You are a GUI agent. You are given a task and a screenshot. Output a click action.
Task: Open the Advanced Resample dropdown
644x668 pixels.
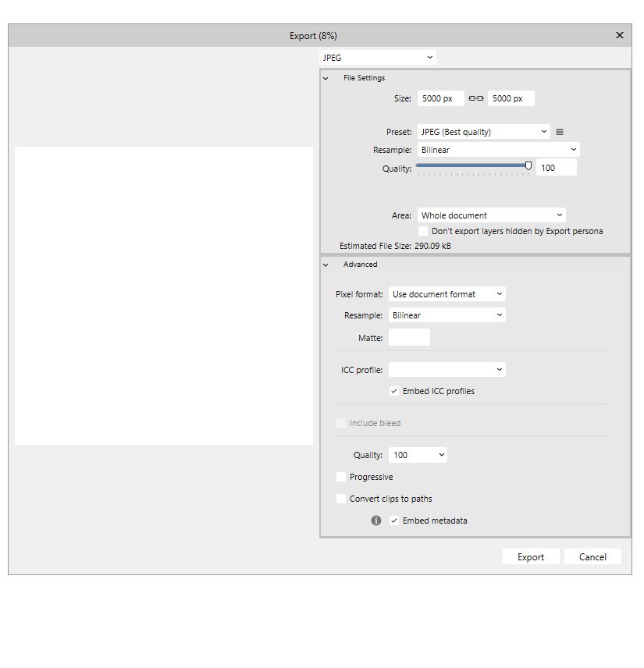tap(447, 315)
